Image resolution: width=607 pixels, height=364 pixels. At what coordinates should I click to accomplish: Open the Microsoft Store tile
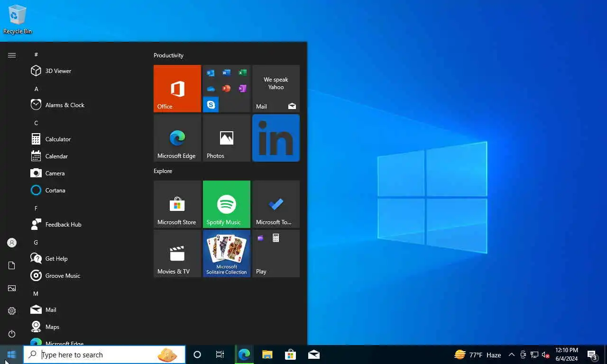coord(177,204)
